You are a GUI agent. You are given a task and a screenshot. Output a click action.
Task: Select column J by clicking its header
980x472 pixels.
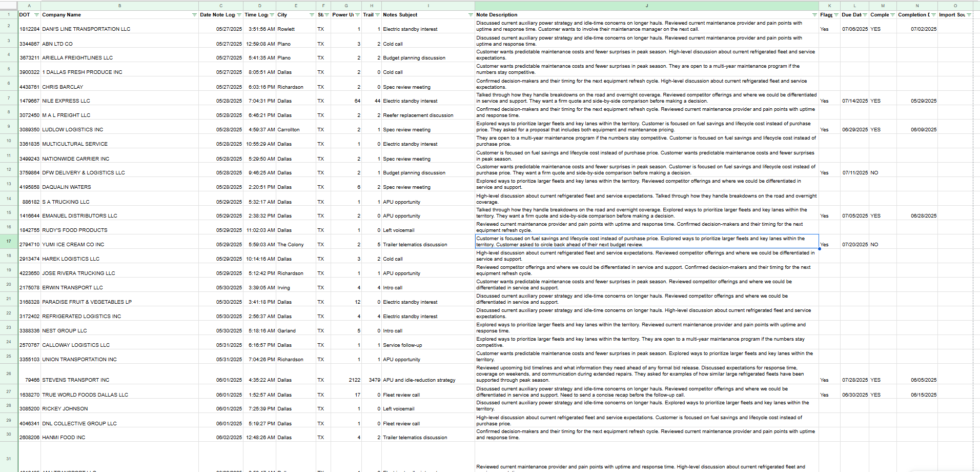[646, 6]
